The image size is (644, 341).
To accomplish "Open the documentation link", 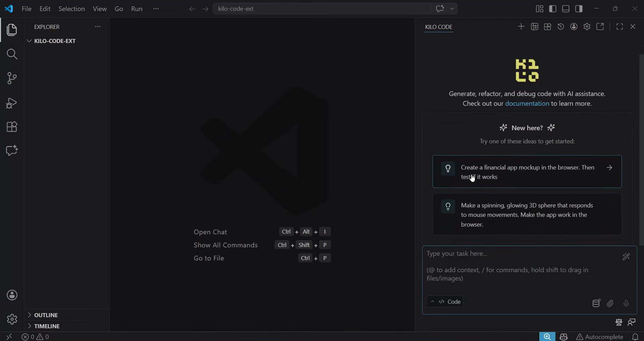I will [527, 104].
